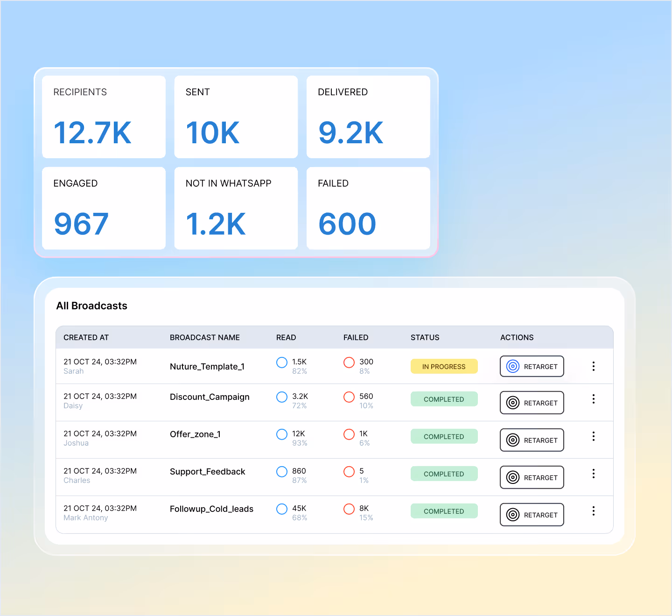Open the DELIVERED 9.2K card

368,117
